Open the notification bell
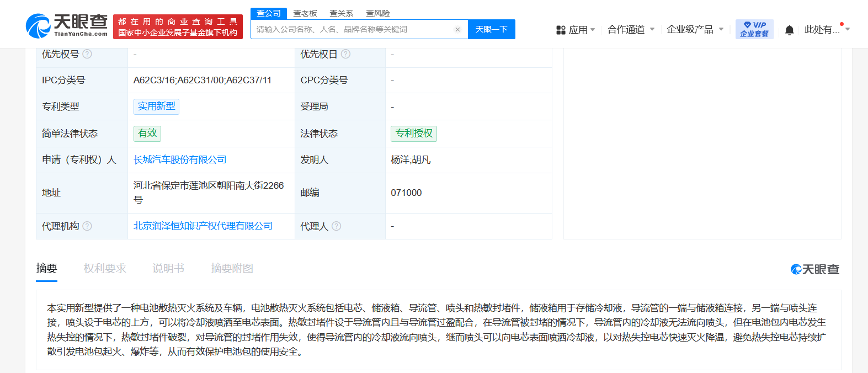Screen dimensions: 868x373 coord(789,30)
